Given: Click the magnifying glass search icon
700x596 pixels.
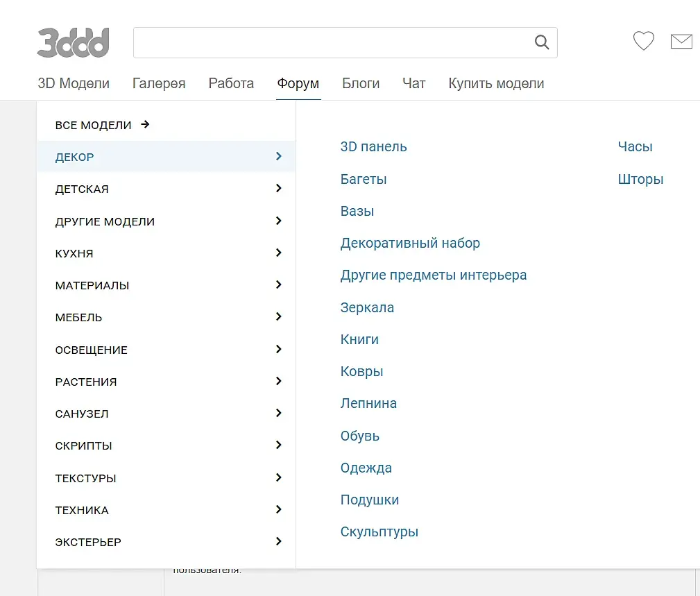Looking at the screenshot, I should tap(542, 42).
